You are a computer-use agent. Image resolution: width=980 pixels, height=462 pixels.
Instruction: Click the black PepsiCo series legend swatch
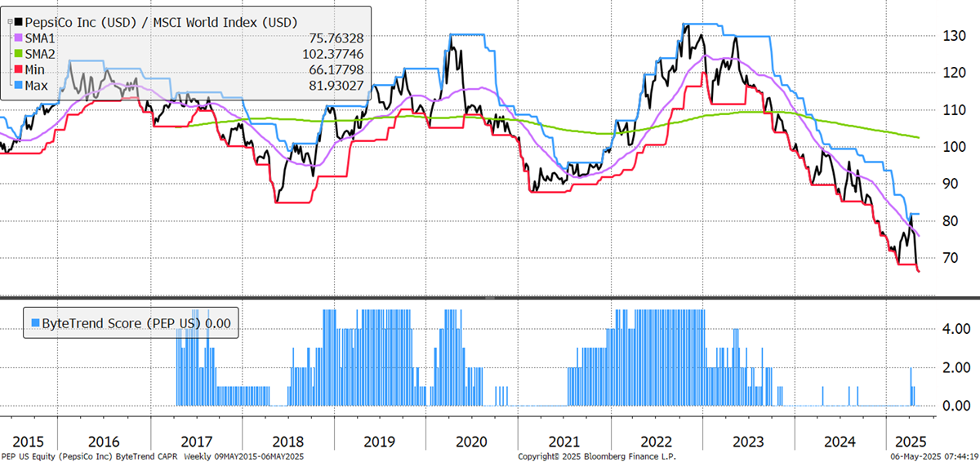[x=19, y=22]
